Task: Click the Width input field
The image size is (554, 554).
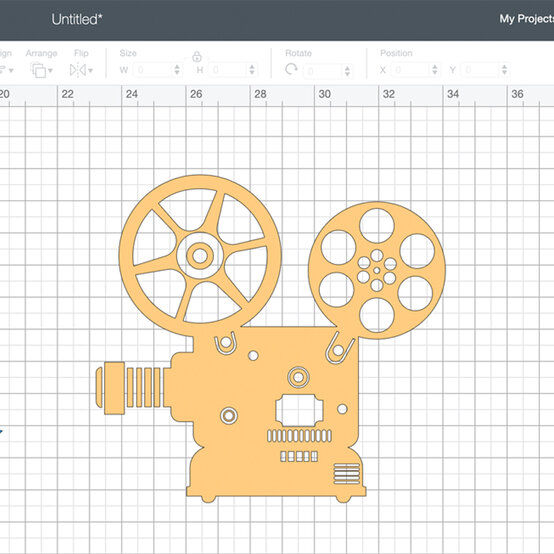Action: pos(154,70)
